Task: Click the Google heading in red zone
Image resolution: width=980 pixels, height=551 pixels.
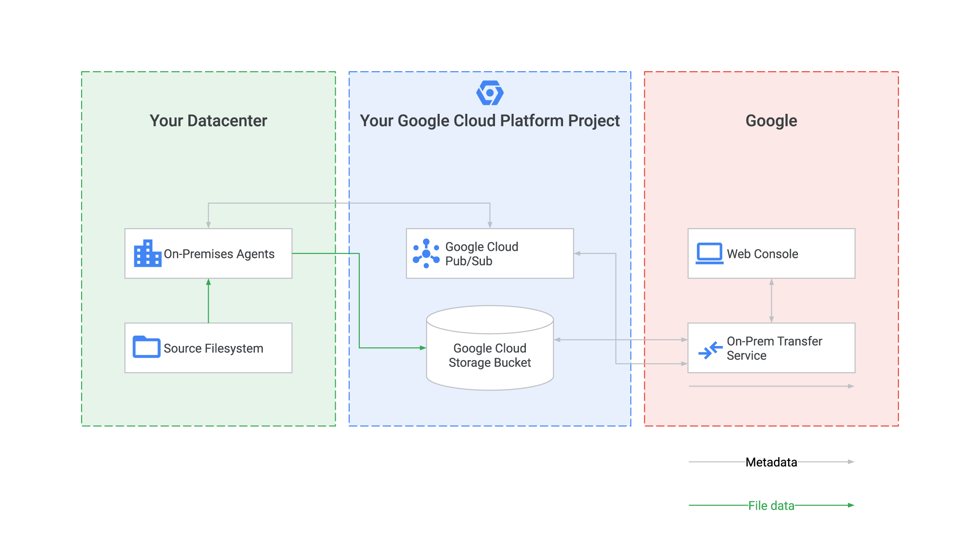Action: point(771,121)
